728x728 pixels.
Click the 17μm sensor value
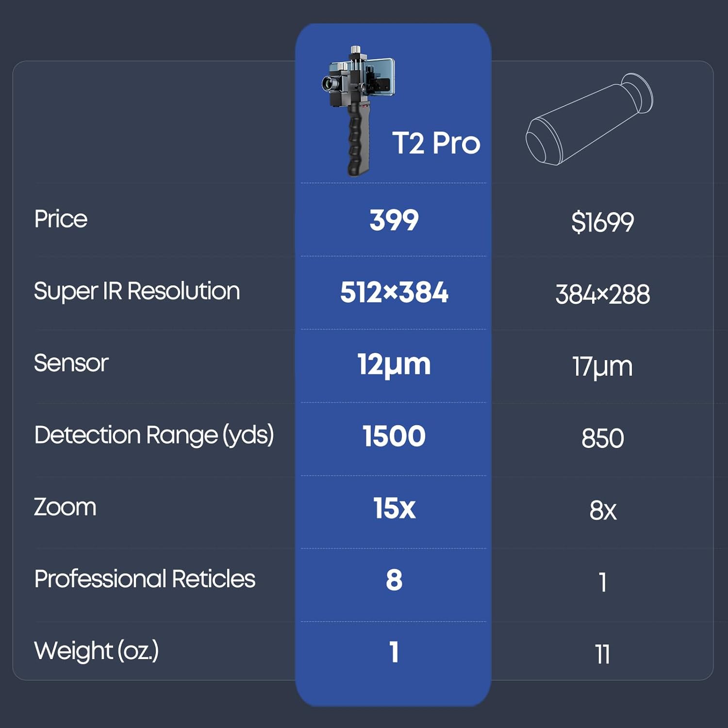click(602, 366)
